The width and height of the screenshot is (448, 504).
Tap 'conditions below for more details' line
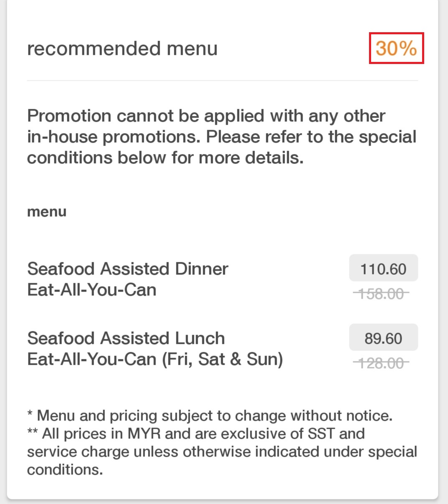click(165, 158)
